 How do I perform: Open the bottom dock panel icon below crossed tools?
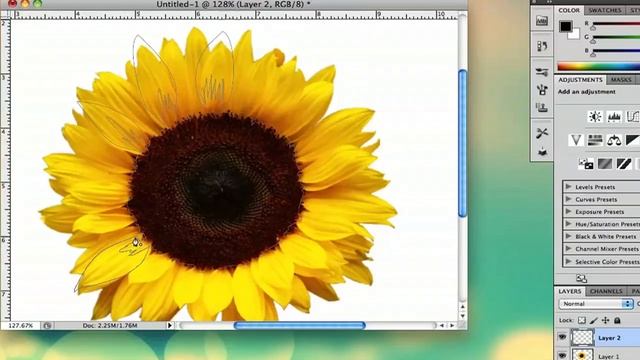(542, 152)
